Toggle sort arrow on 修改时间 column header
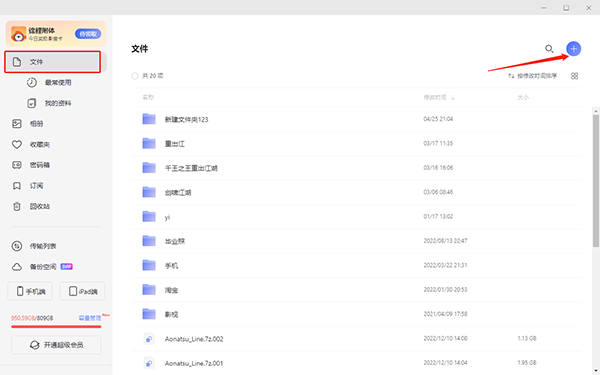Screen dimensions: 600x375 453,98
